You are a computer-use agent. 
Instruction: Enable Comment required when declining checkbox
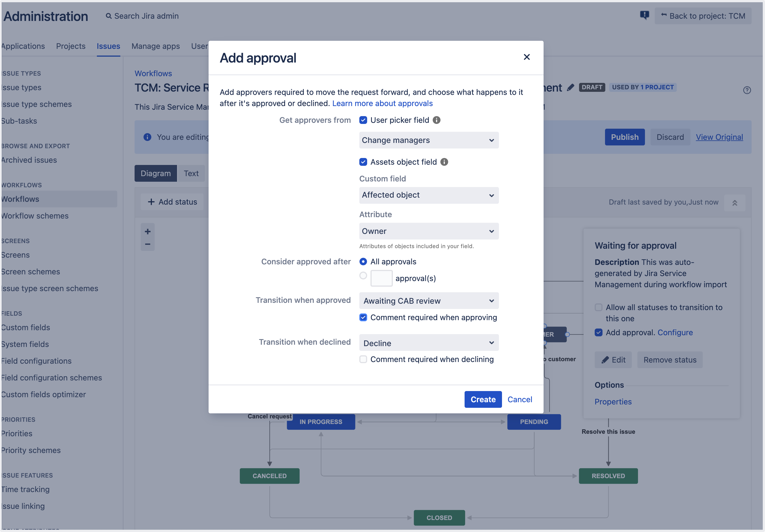[x=363, y=359]
